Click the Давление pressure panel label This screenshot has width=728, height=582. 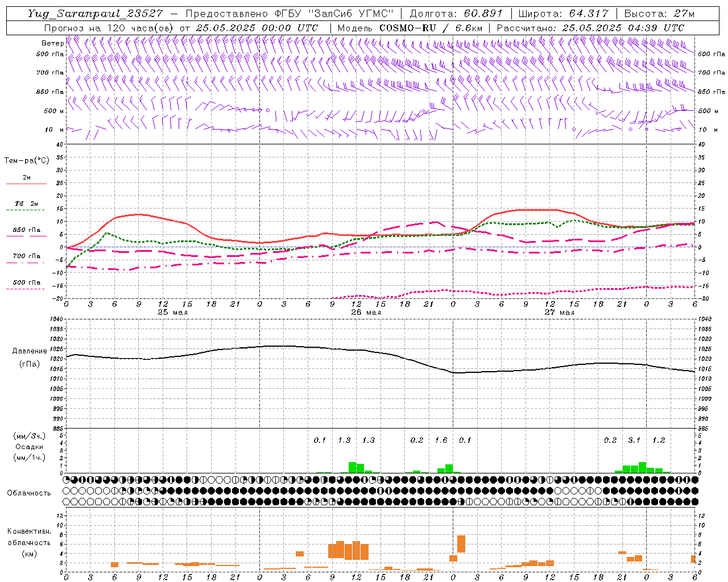click(x=30, y=351)
